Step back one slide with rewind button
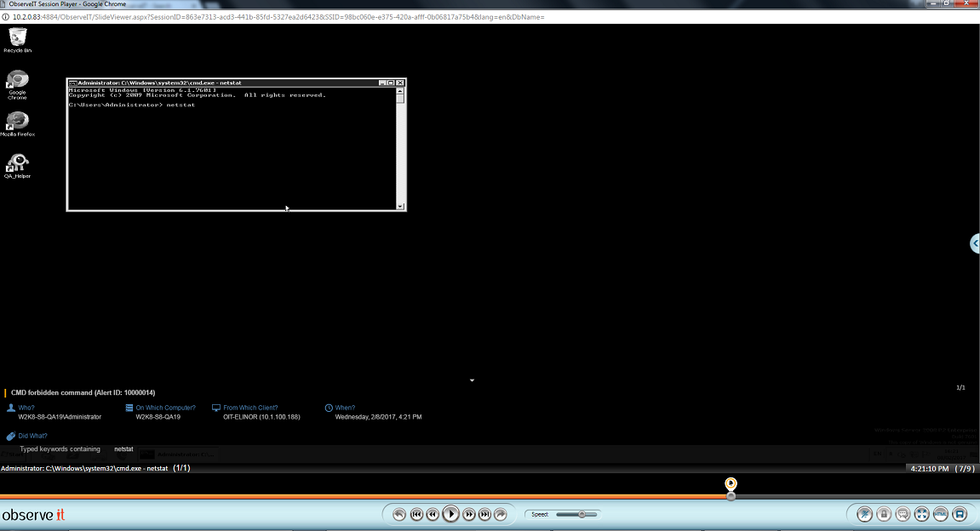 point(433,514)
